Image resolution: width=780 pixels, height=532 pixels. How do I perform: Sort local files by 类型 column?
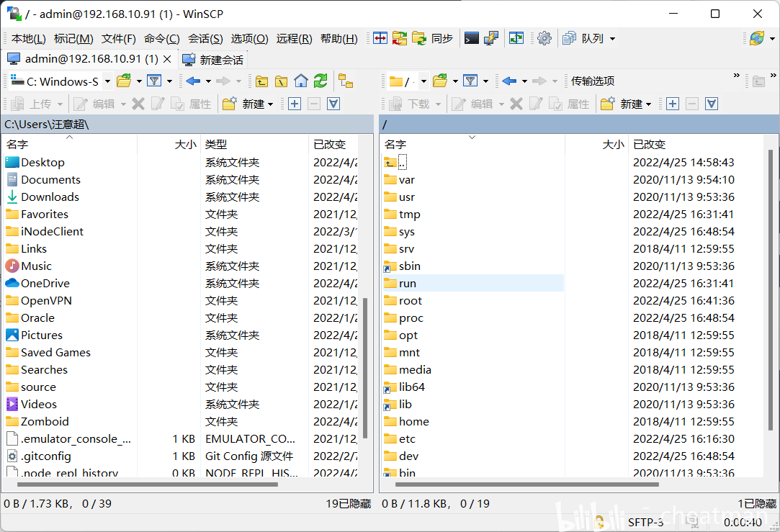254,144
